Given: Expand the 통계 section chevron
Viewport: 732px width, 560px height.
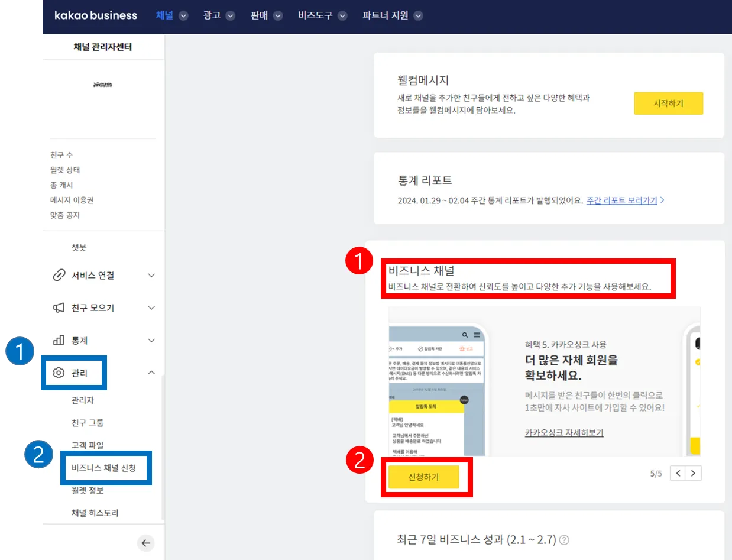Looking at the screenshot, I should coord(151,340).
